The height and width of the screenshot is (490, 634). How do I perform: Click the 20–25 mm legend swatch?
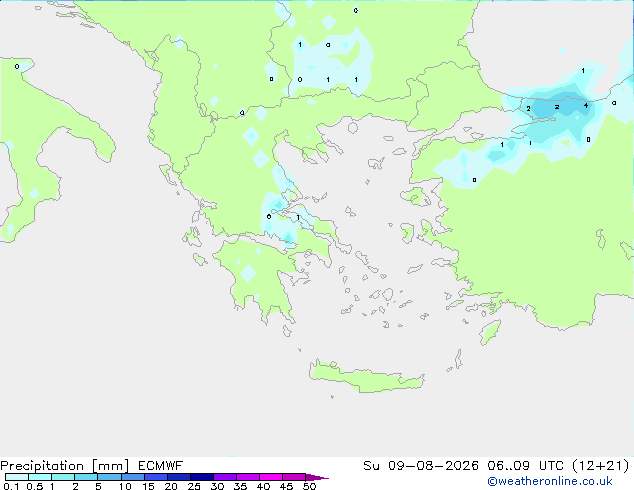(178, 477)
